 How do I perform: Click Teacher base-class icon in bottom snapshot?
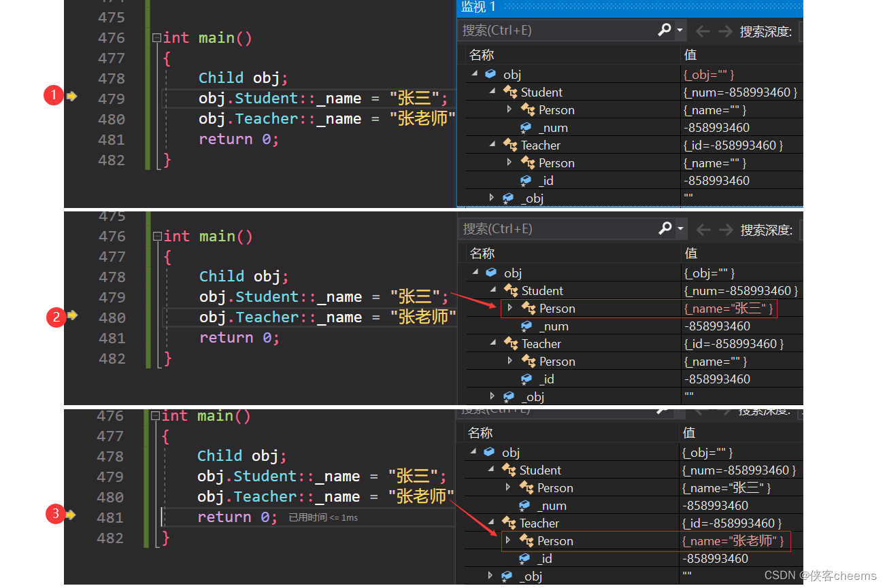tap(509, 523)
